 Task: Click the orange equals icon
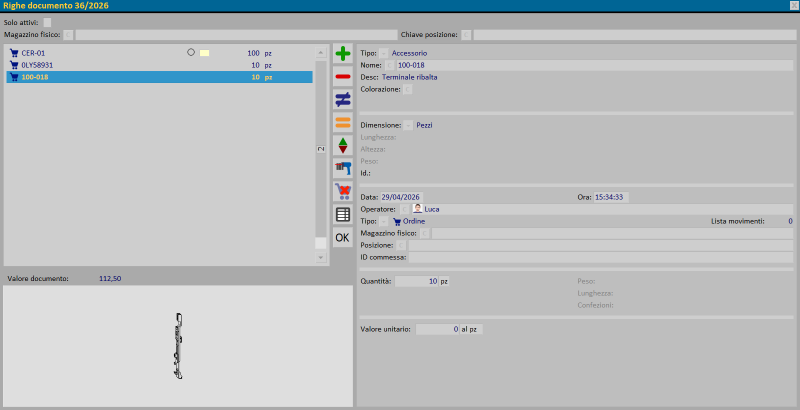click(x=343, y=122)
